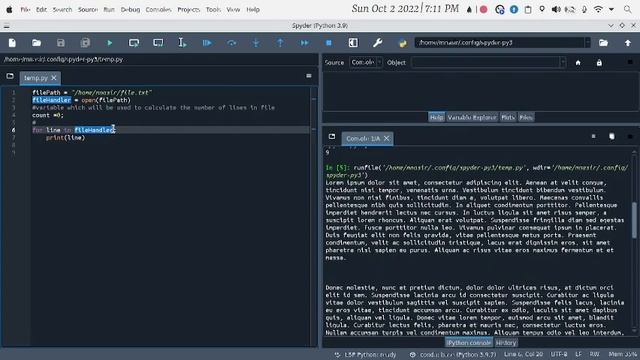
Task: Close the Console 1/A tab
Action: pos(387,138)
